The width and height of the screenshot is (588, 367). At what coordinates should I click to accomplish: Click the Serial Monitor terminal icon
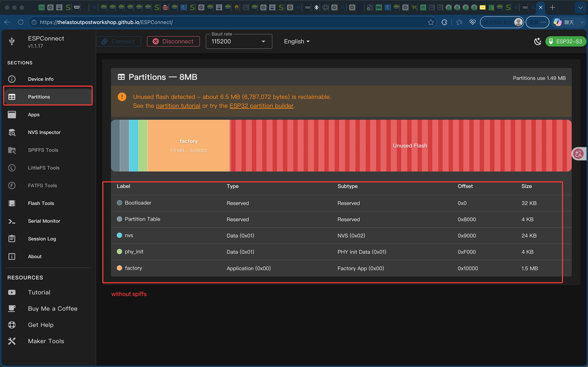coord(12,221)
